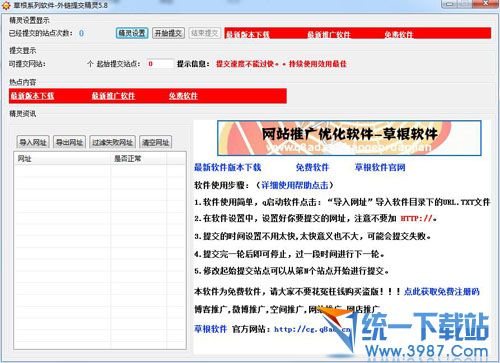Open the http://cg.q8ad.cn website link
This screenshot has width=500, height=363.
coord(312,329)
